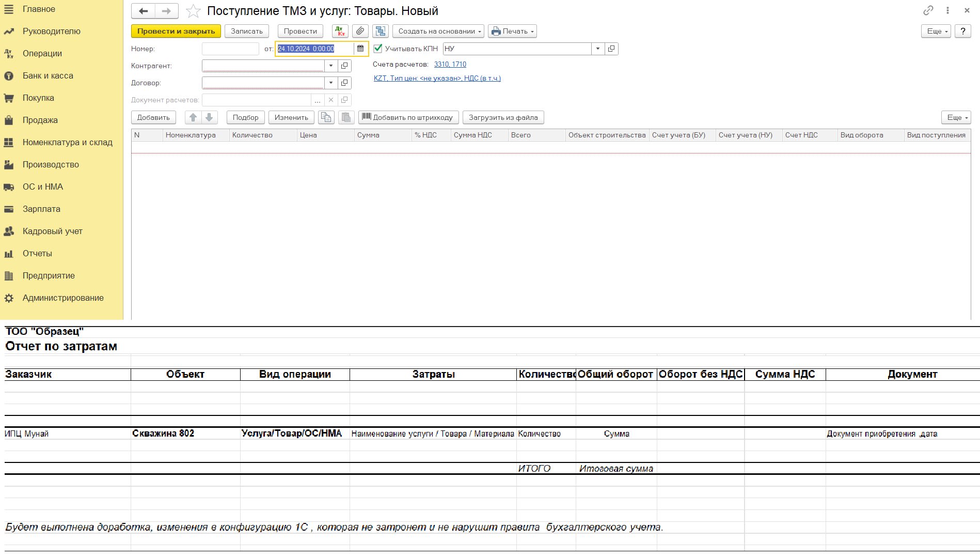Click the get link icon
Screen dimensions: 980x557
point(928,10)
